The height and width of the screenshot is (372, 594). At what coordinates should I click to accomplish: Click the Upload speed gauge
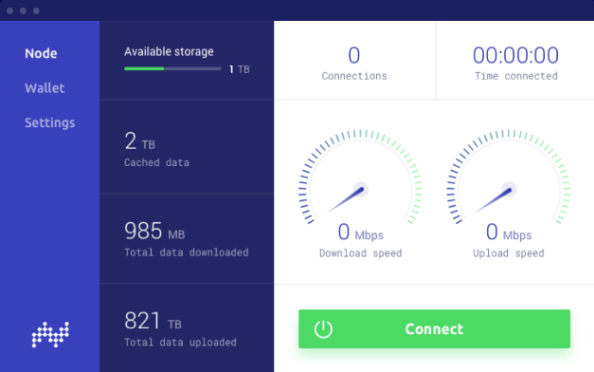[x=508, y=177]
